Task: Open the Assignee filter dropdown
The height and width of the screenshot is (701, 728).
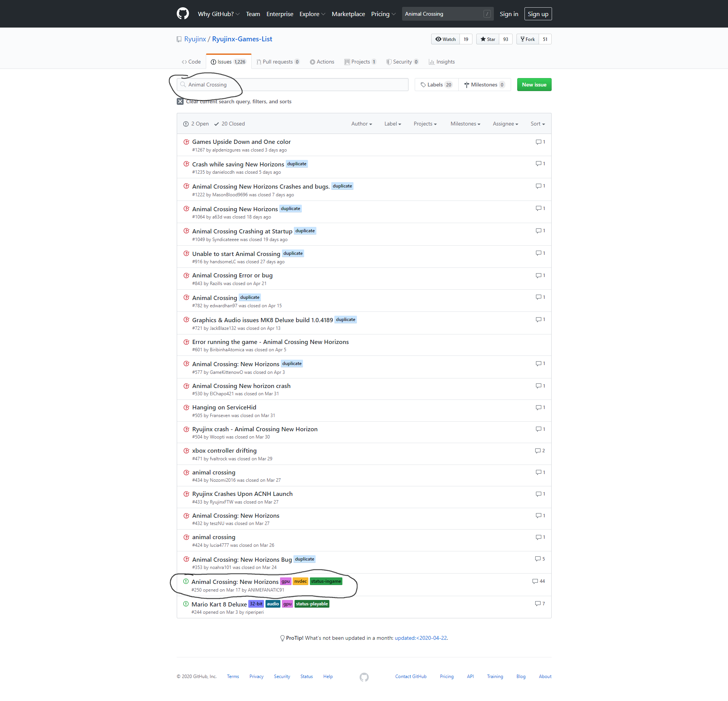Action: click(x=505, y=124)
